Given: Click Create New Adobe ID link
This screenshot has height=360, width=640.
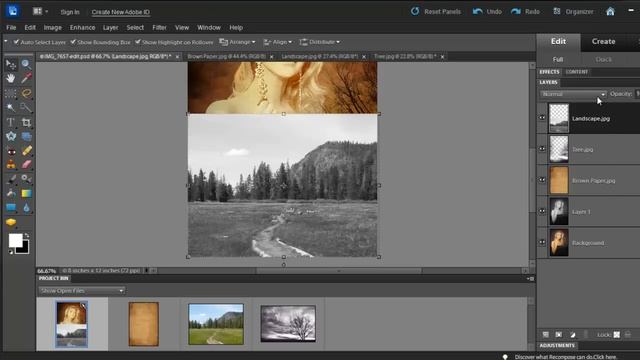Looking at the screenshot, I should tap(120, 12).
